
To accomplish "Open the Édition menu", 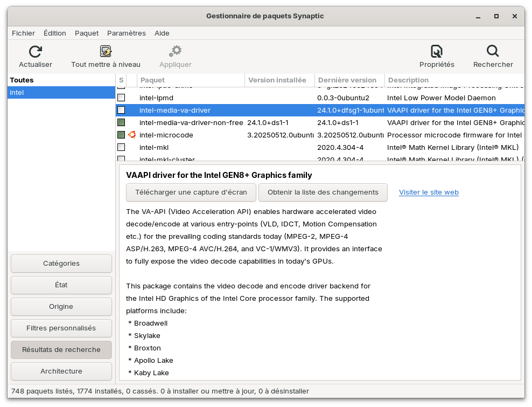I will [x=55, y=33].
